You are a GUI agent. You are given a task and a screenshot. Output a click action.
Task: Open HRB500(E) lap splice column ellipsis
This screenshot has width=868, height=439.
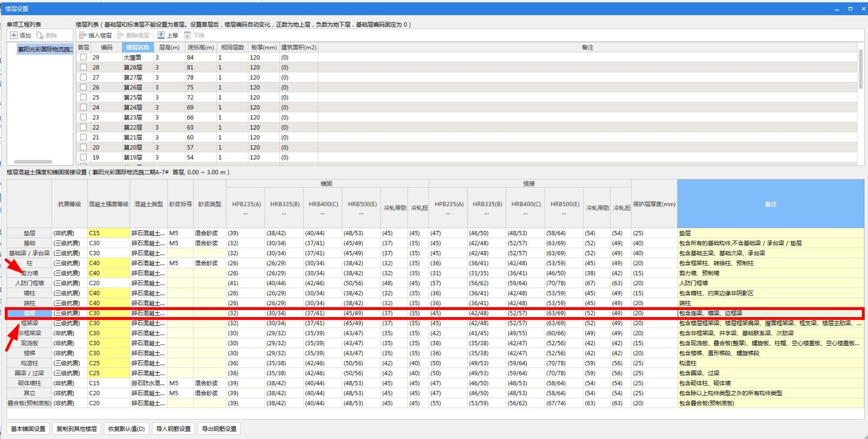(564, 214)
